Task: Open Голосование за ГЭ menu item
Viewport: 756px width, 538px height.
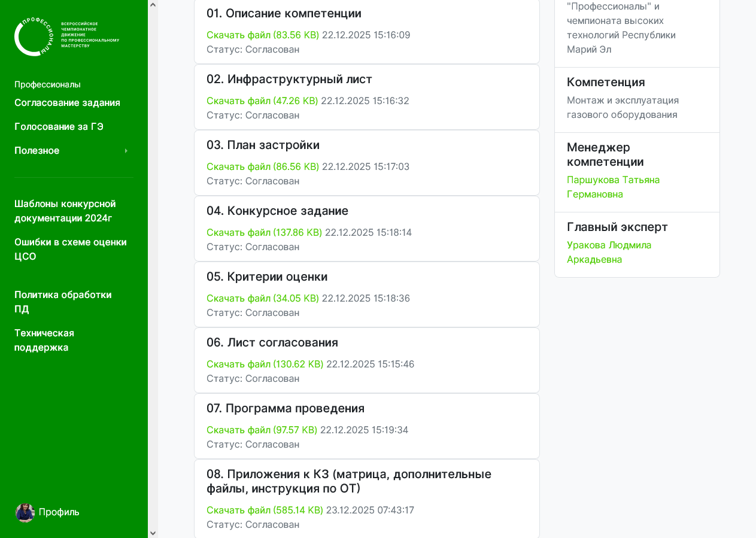Action: tap(59, 127)
